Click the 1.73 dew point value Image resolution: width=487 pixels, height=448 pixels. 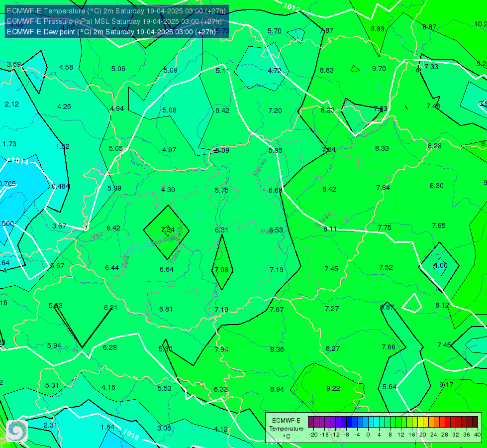(9, 144)
